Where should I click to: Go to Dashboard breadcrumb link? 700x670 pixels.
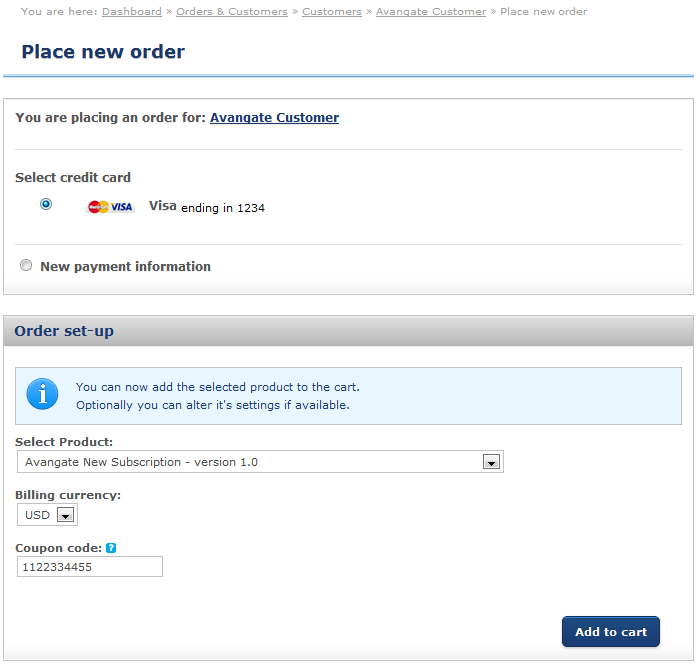(132, 12)
